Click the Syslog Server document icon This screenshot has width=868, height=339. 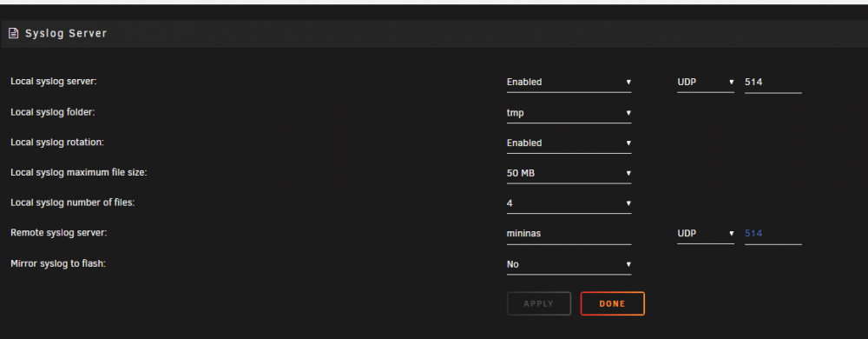click(x=13, y=33)
